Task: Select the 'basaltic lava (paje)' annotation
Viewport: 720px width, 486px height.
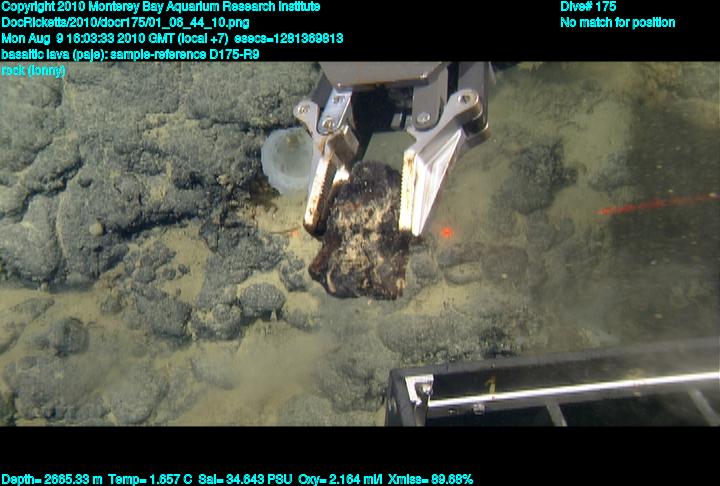Action: pos(54,55)
